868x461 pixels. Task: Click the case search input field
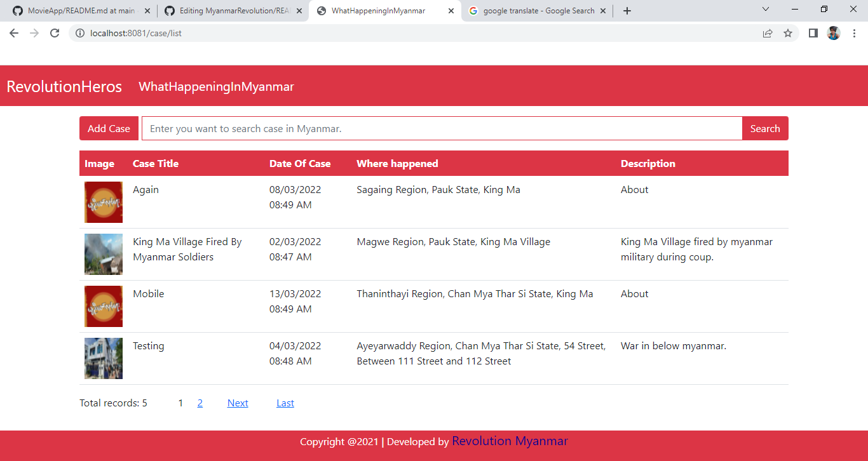[x=442, y=128]
